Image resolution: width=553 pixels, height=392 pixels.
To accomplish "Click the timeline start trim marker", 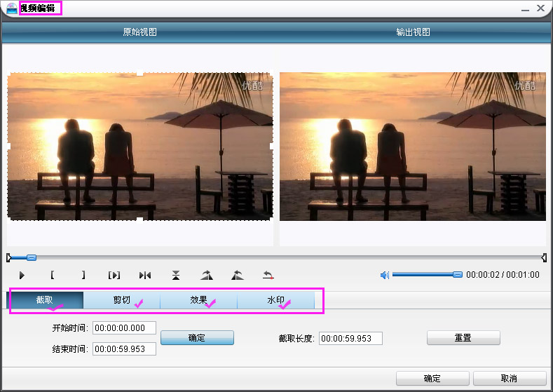I will [x=9, y=257].
